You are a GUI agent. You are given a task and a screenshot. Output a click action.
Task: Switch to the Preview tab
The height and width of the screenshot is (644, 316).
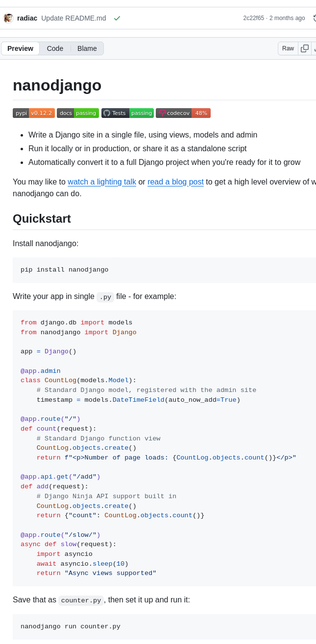21,48
